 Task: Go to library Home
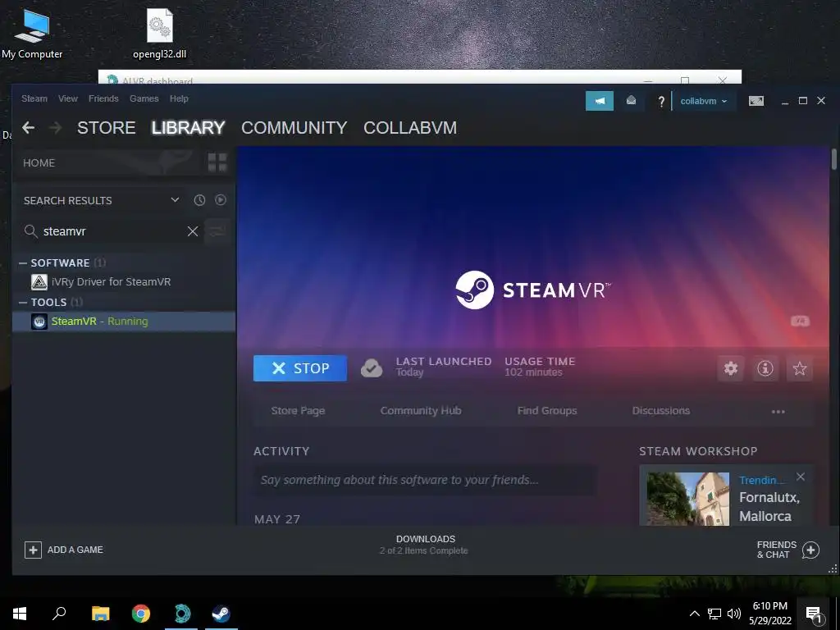[x=39, y=163]
